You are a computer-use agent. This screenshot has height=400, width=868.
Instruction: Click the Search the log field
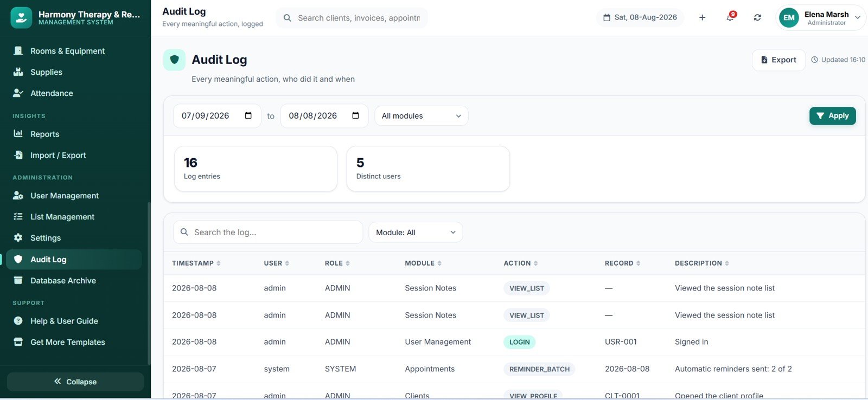point(268,232)
